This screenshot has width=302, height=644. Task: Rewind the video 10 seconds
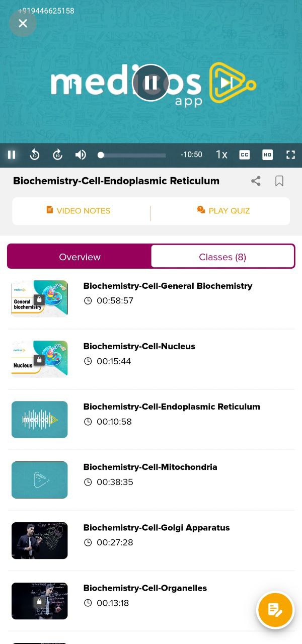point(34,154)
